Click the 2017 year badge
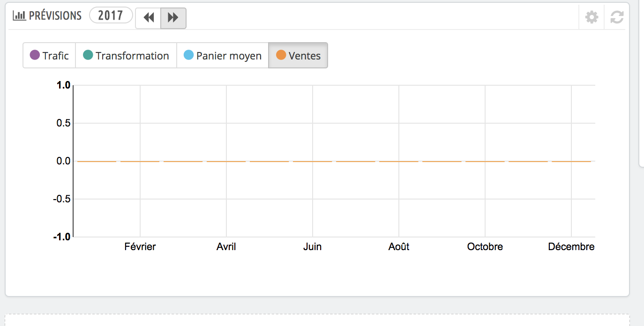The image size is (644, 326). tap(111, 15)
